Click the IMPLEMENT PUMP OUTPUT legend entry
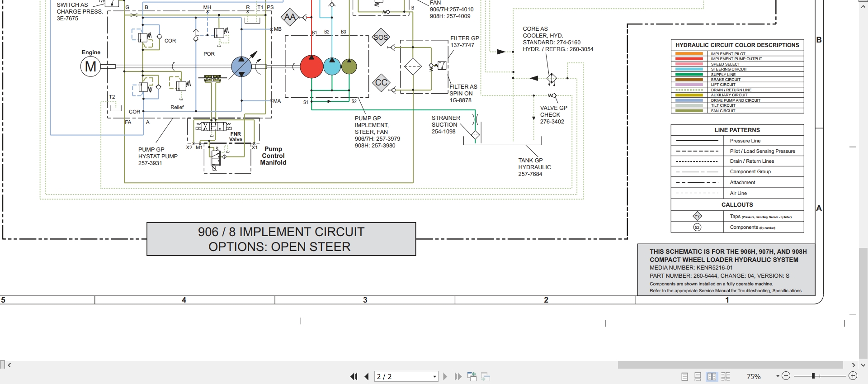868x384 pixels. tap(736, 59)
